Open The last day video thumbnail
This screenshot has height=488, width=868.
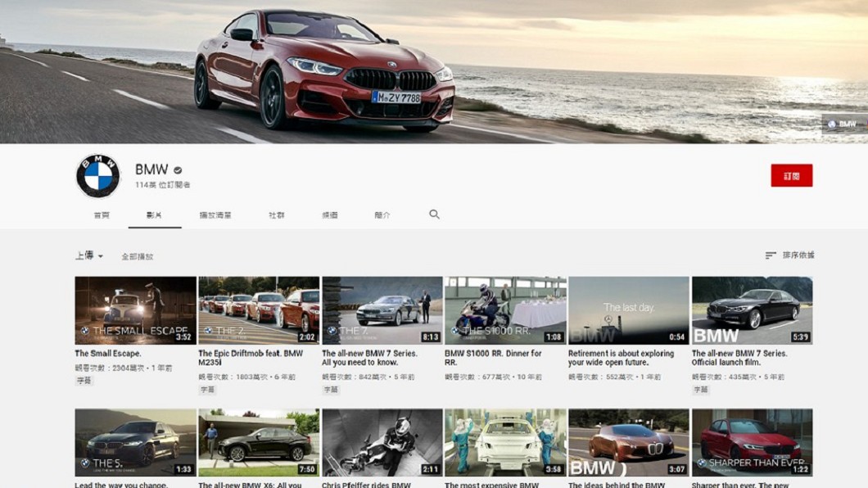pos(629,310)
